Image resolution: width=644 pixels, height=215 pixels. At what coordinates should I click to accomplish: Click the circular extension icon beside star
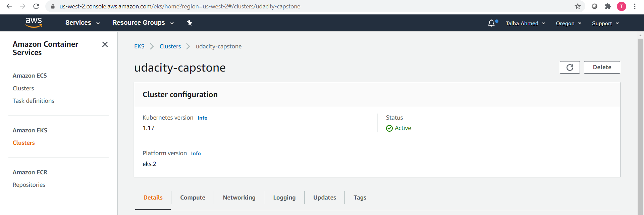click(x=594, y=6)
